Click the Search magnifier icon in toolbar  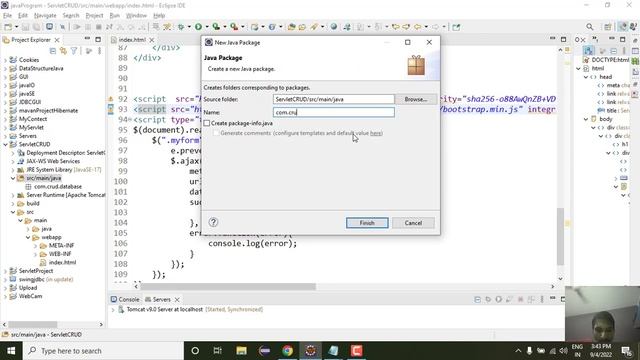[x=589, y=27]
